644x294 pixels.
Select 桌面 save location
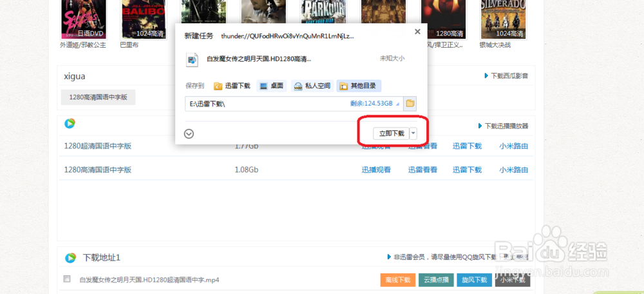272,86
